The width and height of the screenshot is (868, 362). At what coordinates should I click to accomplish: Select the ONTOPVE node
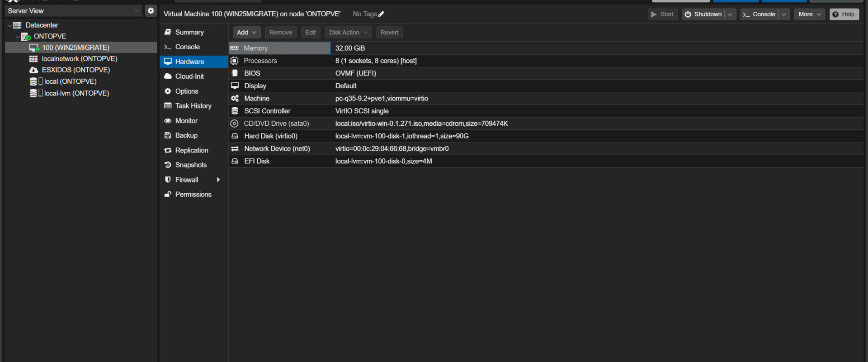(x=50, y=36)
